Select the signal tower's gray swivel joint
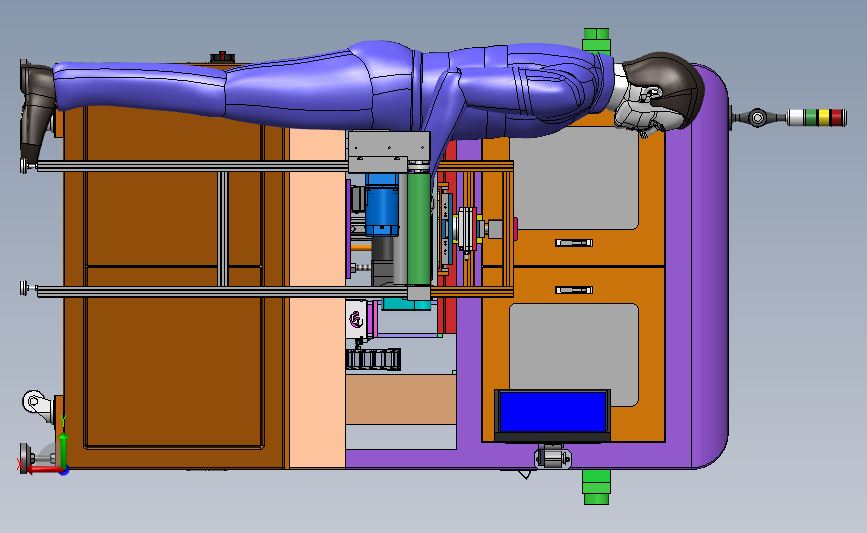This screenshot has width=867, height=533. (758, 118)
